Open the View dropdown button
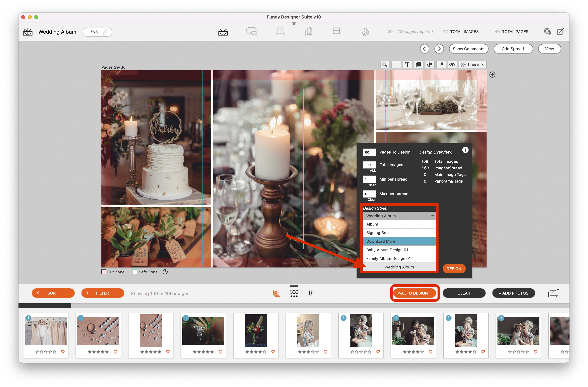The image size is (588, 387). click(549, 49)
